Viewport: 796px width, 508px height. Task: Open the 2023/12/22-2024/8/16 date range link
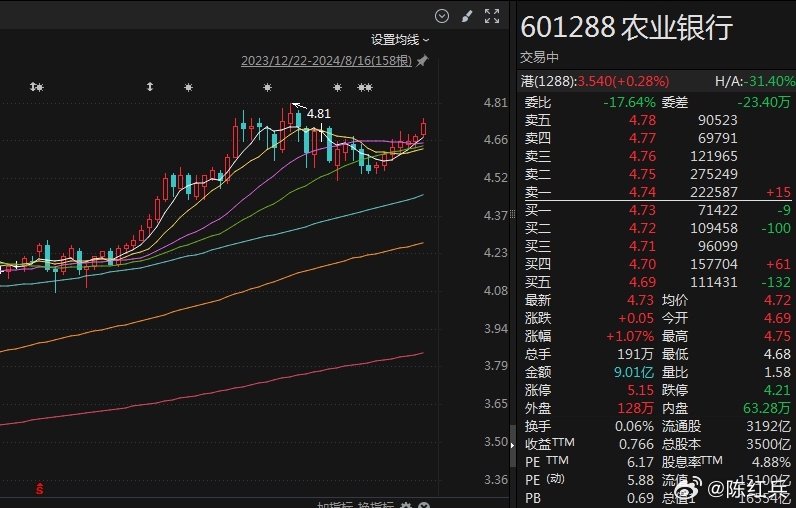point(326,61)
